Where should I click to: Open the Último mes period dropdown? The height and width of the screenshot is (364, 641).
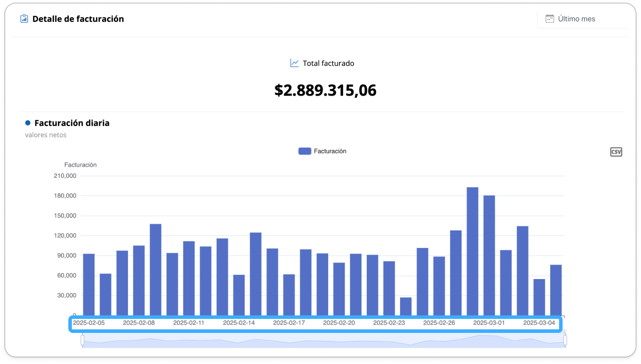(x=583, y=19)
